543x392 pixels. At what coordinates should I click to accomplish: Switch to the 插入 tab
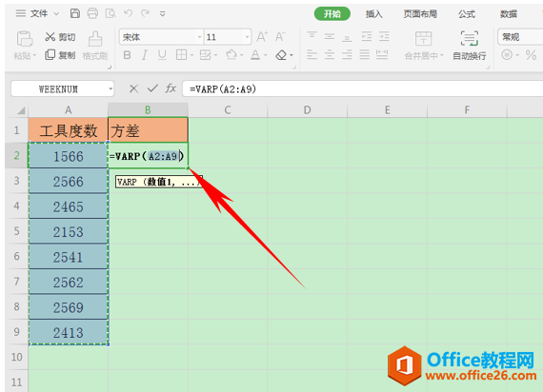[x=374, y=14]
